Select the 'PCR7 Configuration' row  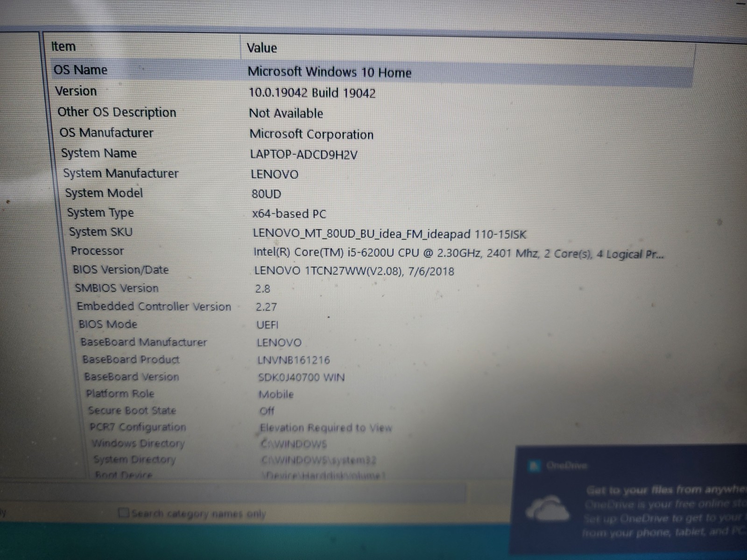tap(137, 427)
